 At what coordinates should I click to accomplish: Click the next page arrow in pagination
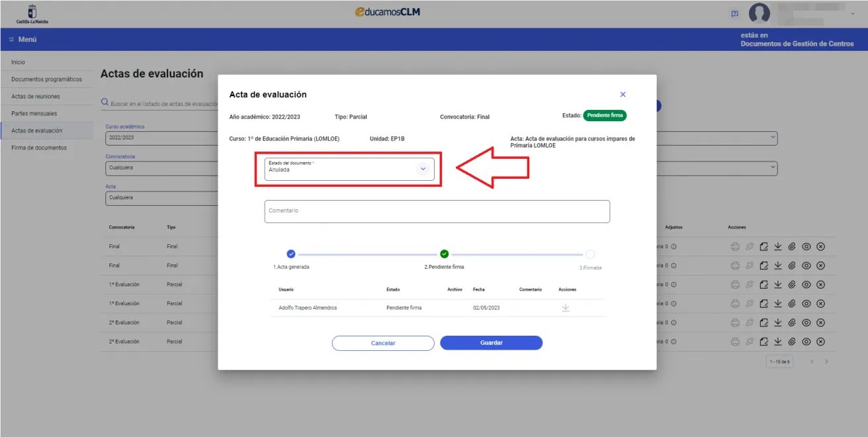coord(826,362)
